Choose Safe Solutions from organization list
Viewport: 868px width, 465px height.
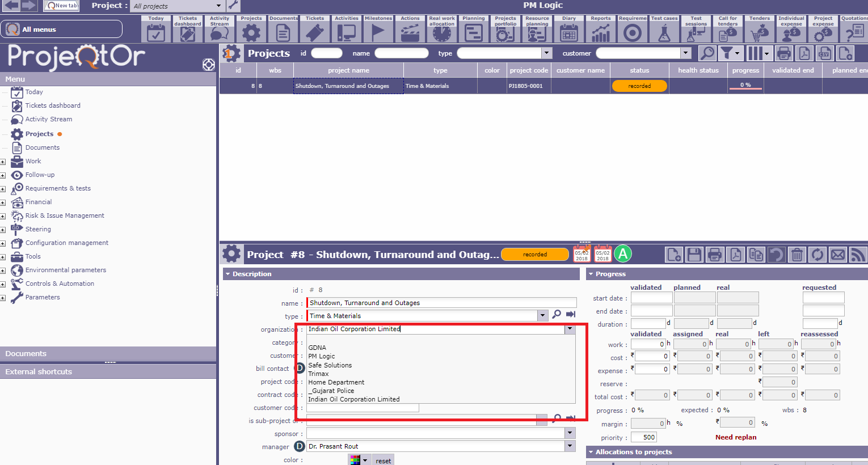point(330,365)
